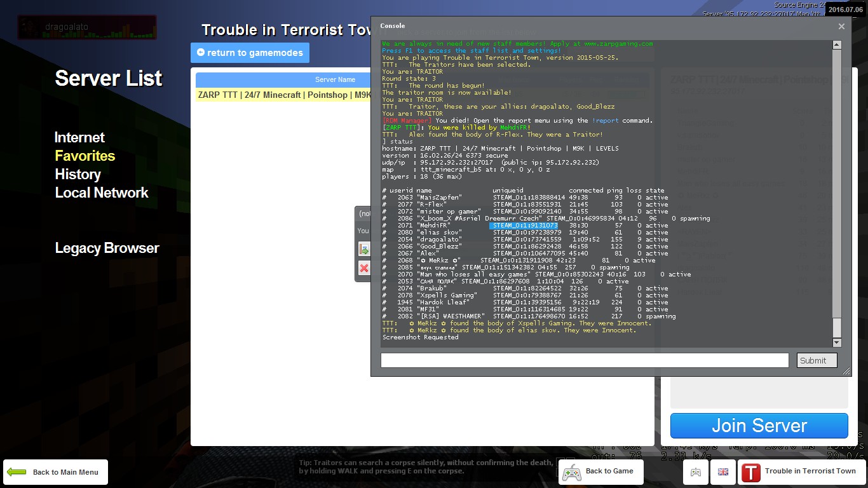Focus the console command input field
Image resolution: width=868 pixels, height=488 pixels.
coord(585,360)
